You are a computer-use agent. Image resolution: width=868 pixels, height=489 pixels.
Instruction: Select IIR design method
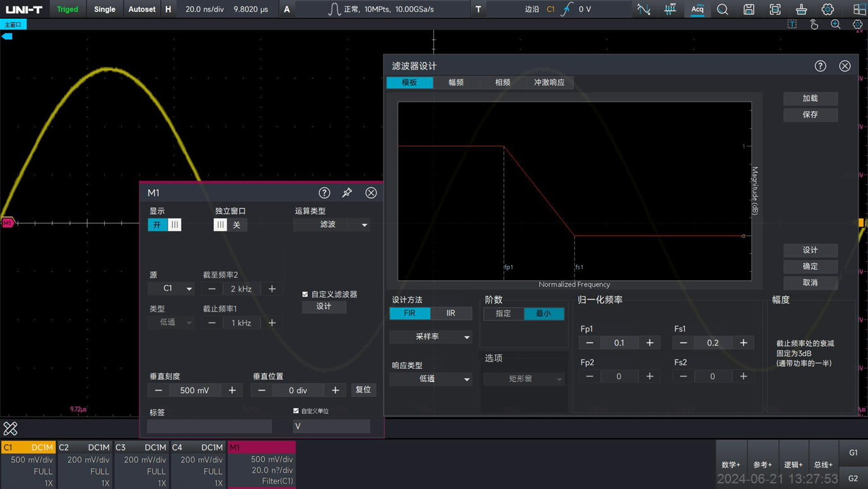click(x=450, y=313)
